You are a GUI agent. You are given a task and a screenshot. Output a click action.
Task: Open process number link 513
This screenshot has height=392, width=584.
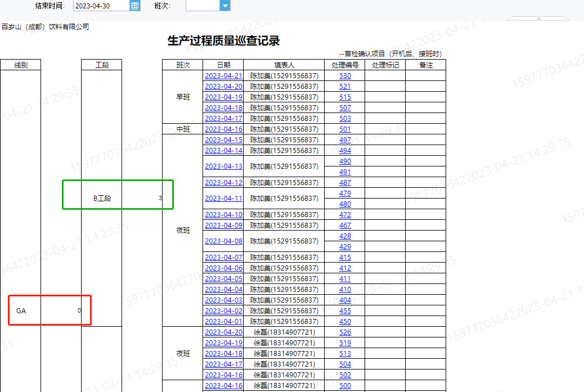click(x=345, y=354)
